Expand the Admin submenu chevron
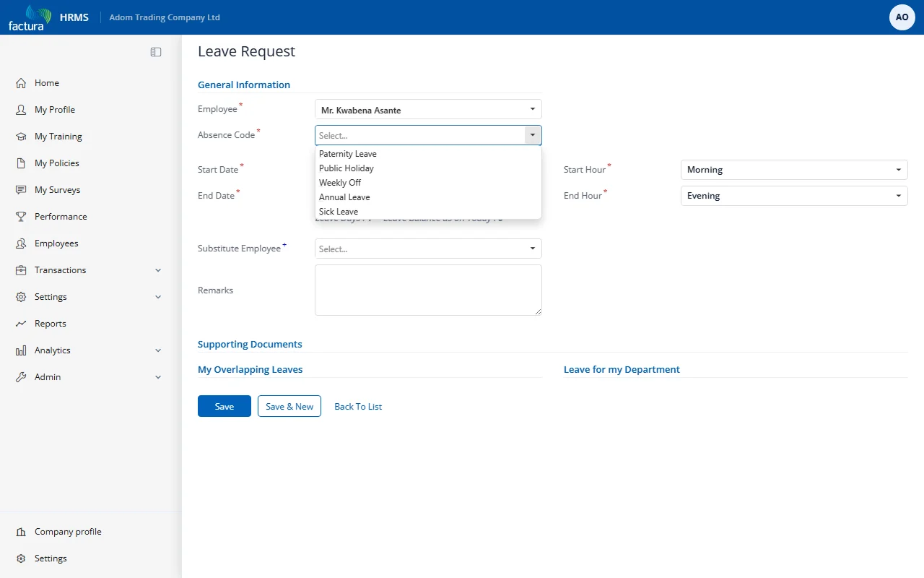 click(158, 377)
